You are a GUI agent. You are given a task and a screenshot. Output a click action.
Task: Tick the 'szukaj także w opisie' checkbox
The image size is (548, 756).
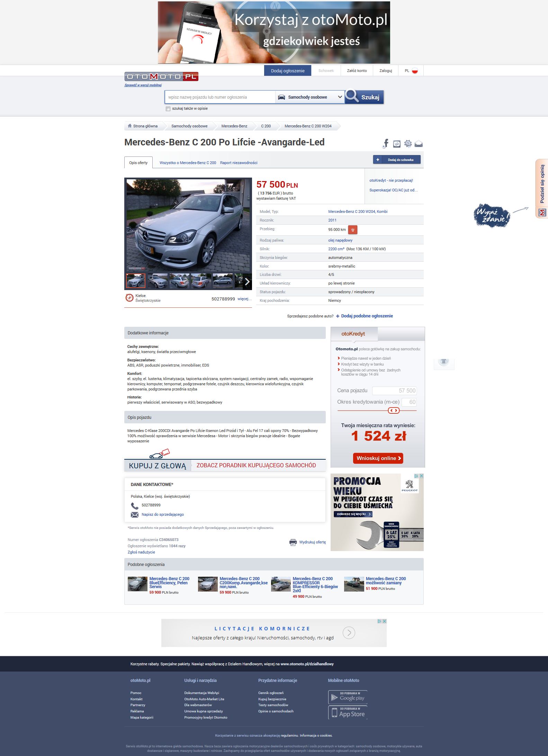pyautogui.click(x=168, y=109)
